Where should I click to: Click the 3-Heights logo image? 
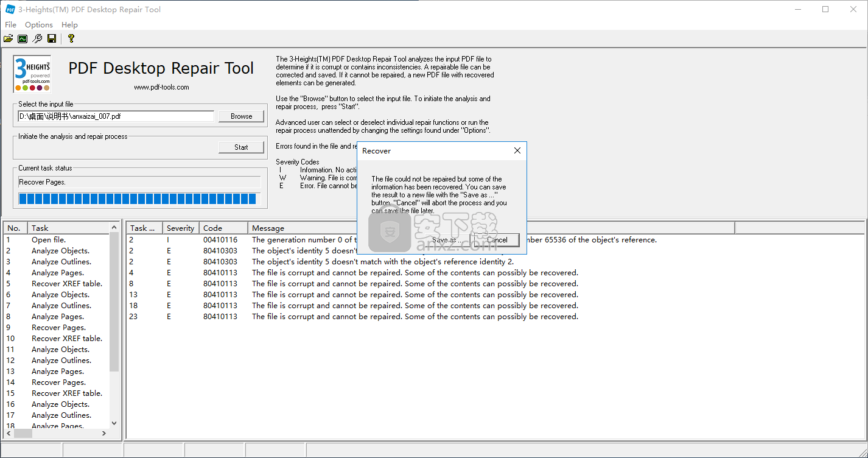(x=32, y=74)
